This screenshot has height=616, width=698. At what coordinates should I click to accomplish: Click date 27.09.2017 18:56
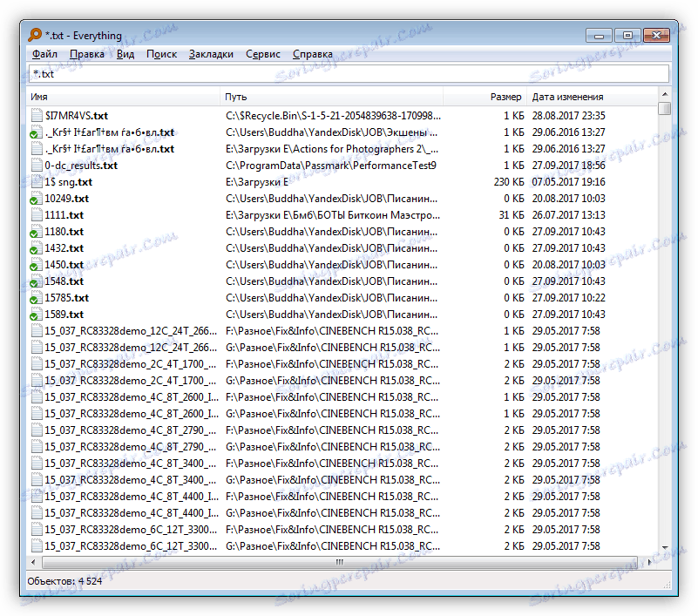tap(568, 166)
